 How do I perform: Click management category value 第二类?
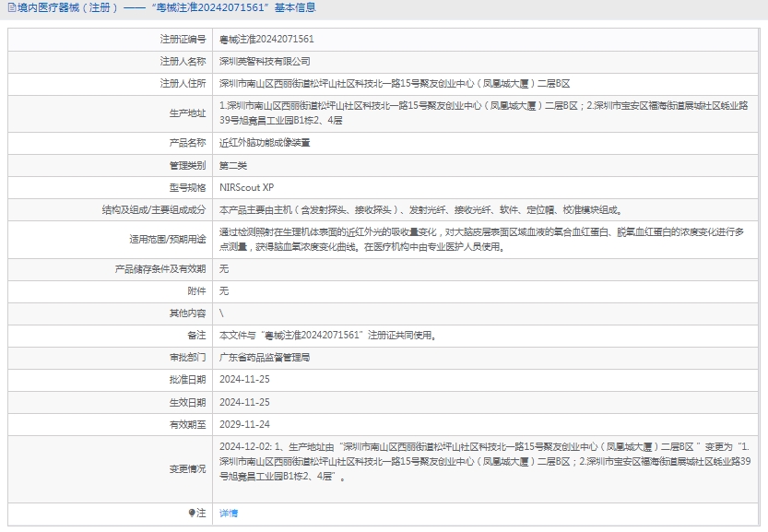coord(233,165)
